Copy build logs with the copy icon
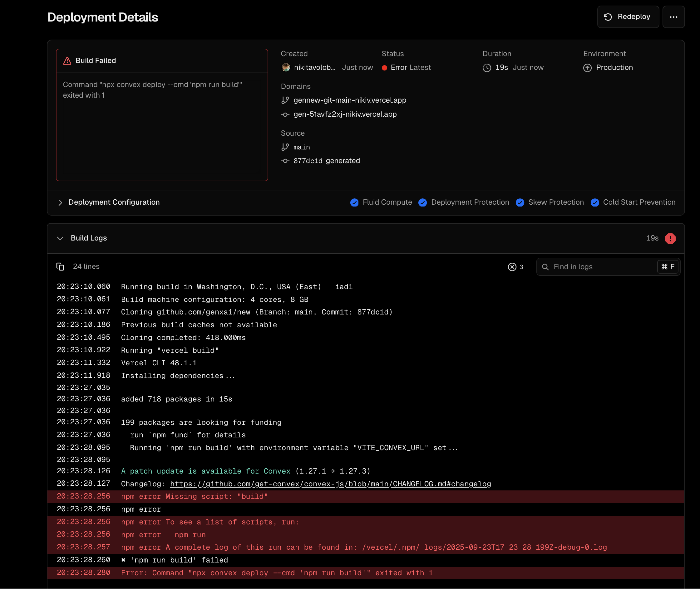700x589 pixels. [60, 266]
